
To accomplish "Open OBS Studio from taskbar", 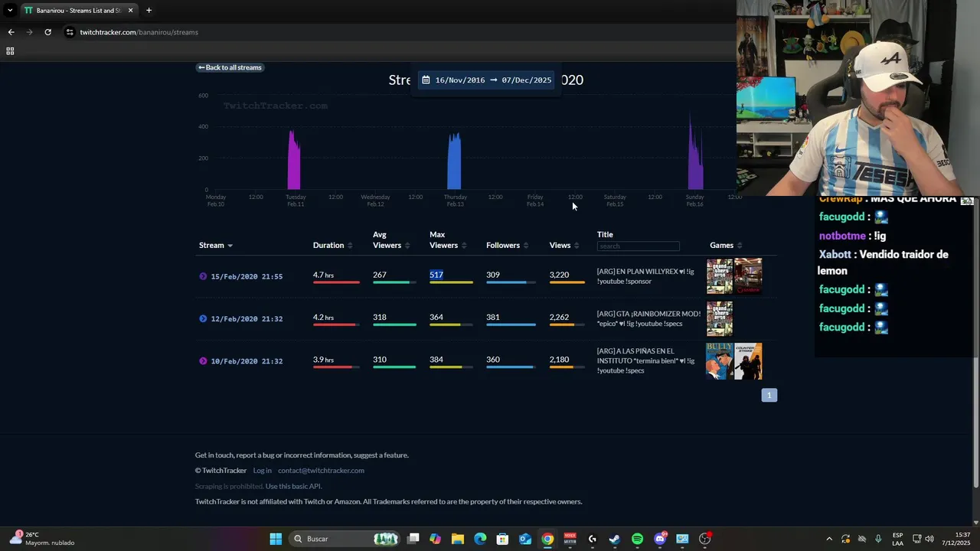I will pyautogui.click(x=705, y=539).
